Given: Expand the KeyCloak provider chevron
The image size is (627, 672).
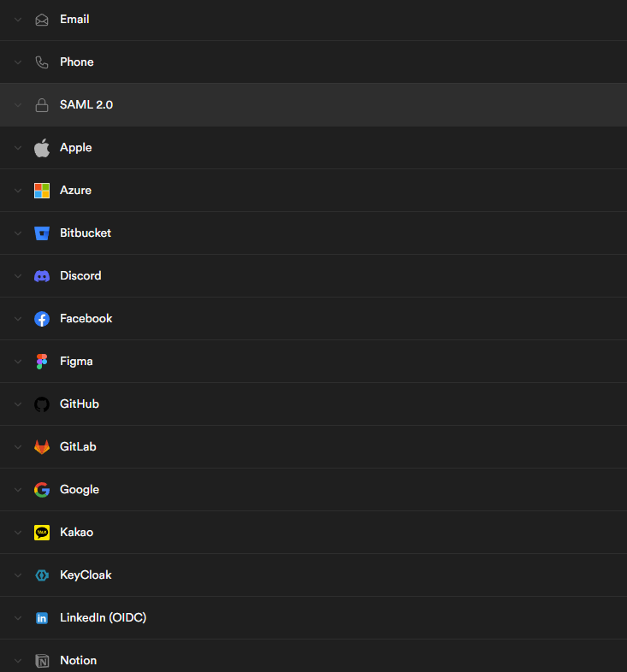Looking at the screenshot, I should (18, 575).
